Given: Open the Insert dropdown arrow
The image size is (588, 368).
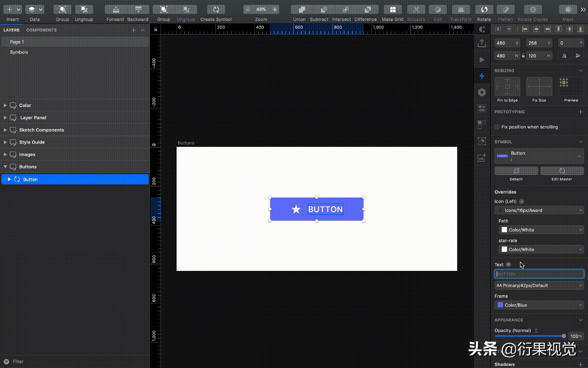Looking at the screenshot, I should [18, 10].
